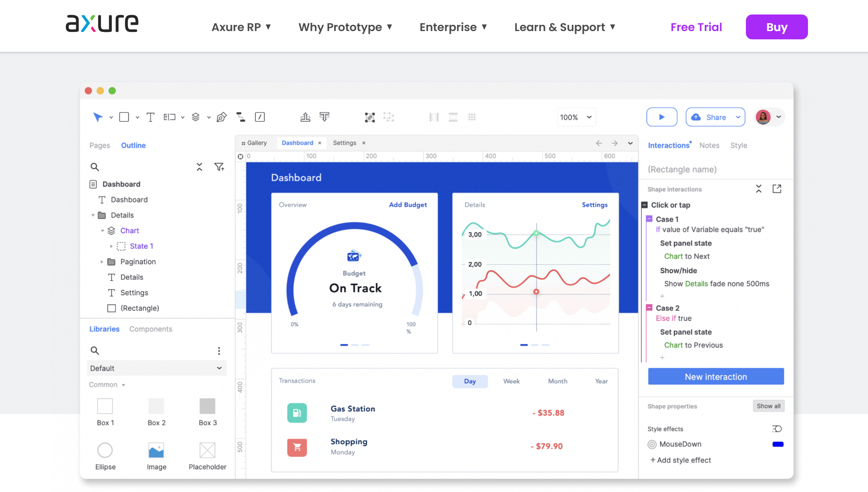Screen dimensions: 868x492
Task: Click the rectangle shape tool
Action: 124,117
